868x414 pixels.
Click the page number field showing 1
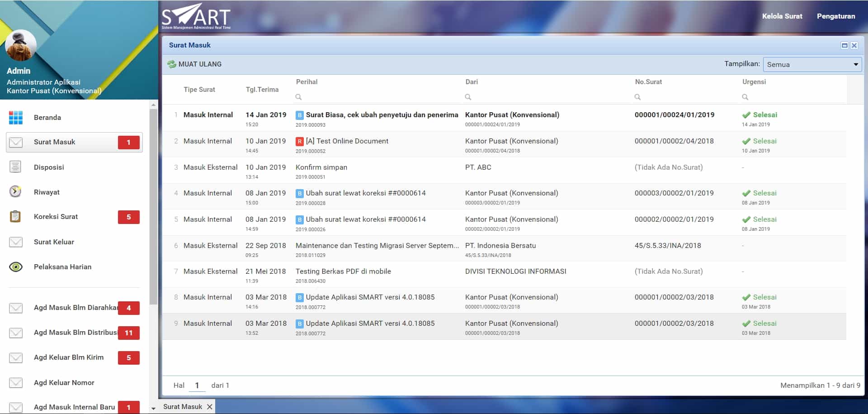pos(197,385)
